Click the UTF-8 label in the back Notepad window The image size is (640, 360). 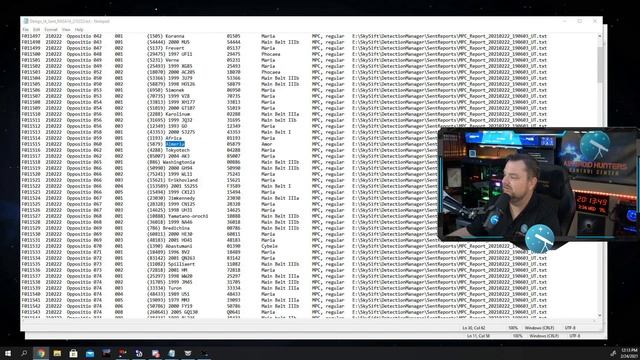pyautogui.click(x=575, y=336)
